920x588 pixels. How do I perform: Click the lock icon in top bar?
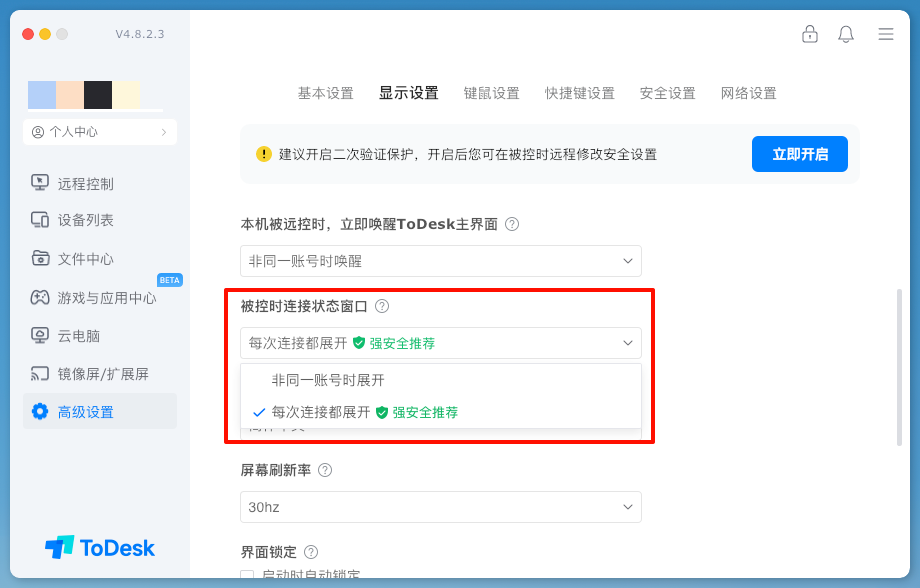pyautogui.click(x=810, y=34)
